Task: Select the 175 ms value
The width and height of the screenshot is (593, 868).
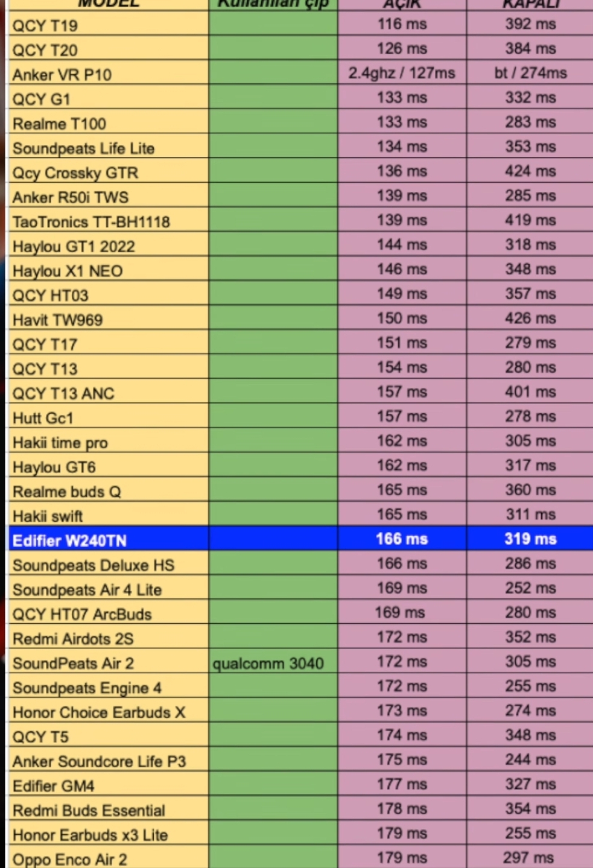Action: pos(402,759)
